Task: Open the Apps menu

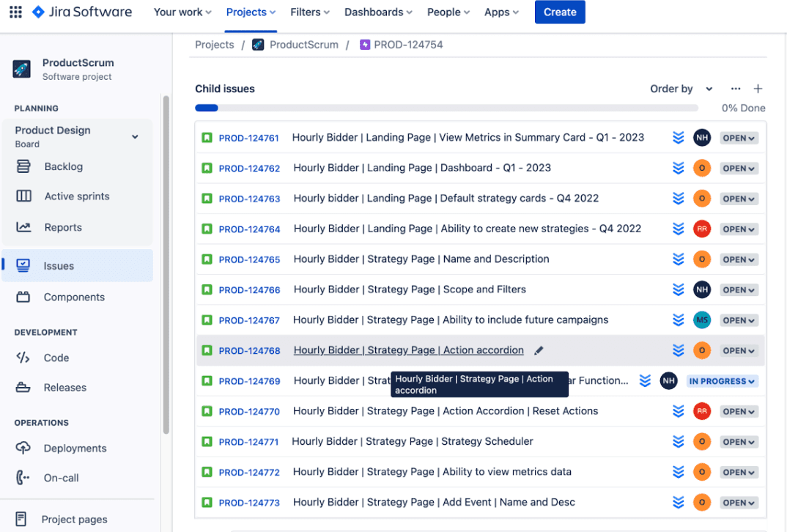Action: 501,12
